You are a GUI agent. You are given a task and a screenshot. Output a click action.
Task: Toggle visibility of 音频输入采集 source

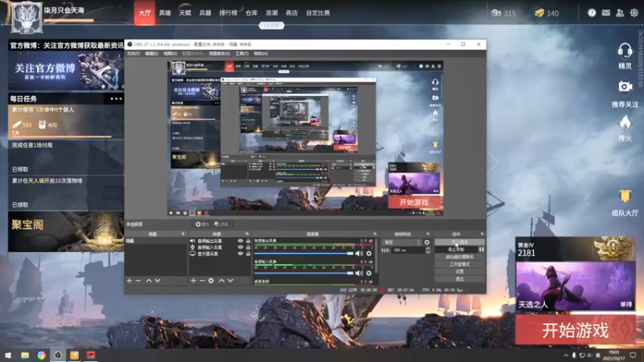point(240,248)
